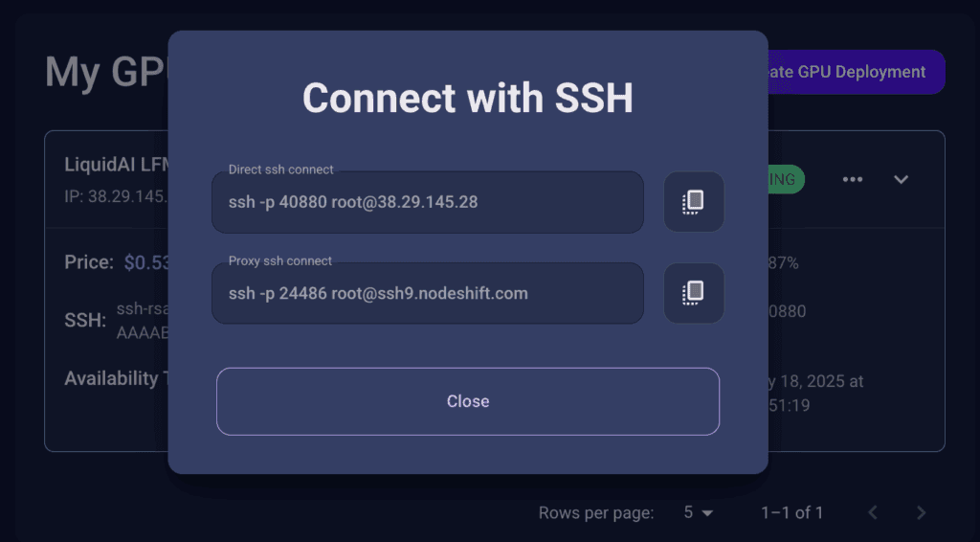Go to the next page arrow
The image size is (980, 542).
coord(921,512)
